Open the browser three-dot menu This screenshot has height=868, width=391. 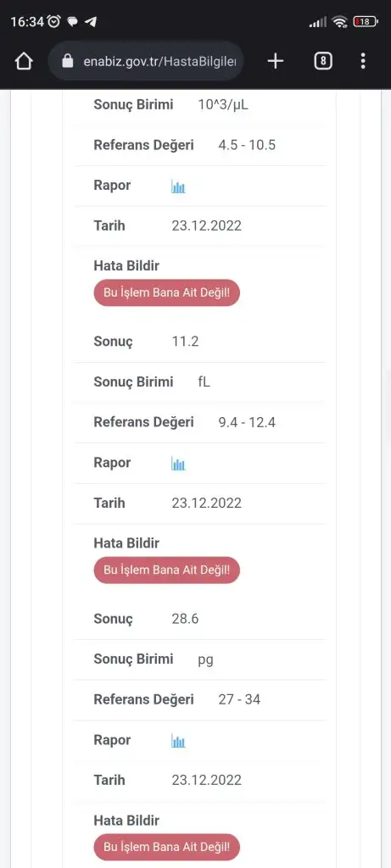[363, 61]
